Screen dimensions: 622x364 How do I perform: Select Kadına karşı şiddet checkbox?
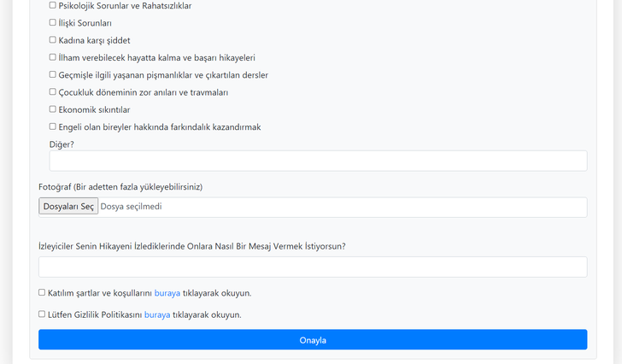pyautogui.click(x=52, y=40)
